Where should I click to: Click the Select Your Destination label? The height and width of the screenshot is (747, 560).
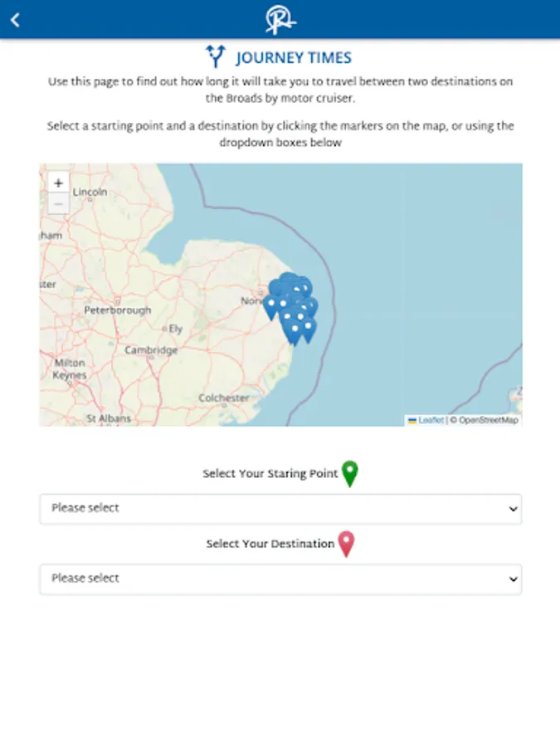tap(270, 544)
